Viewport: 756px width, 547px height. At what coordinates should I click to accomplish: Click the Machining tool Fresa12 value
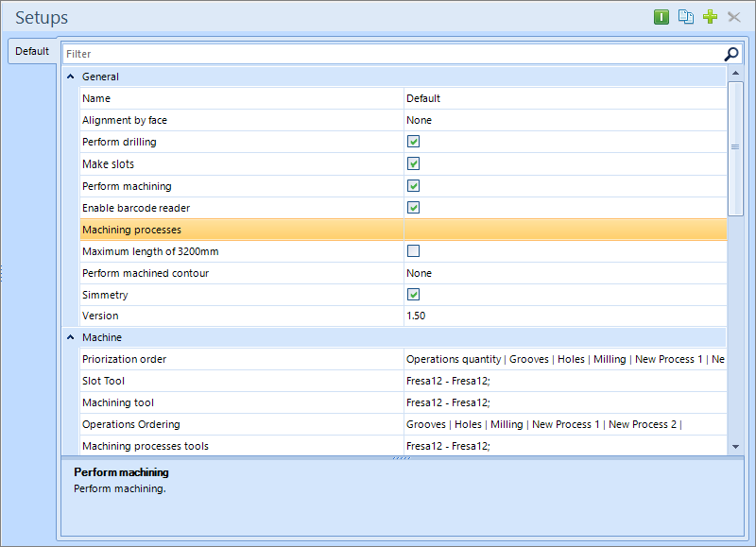565,402
